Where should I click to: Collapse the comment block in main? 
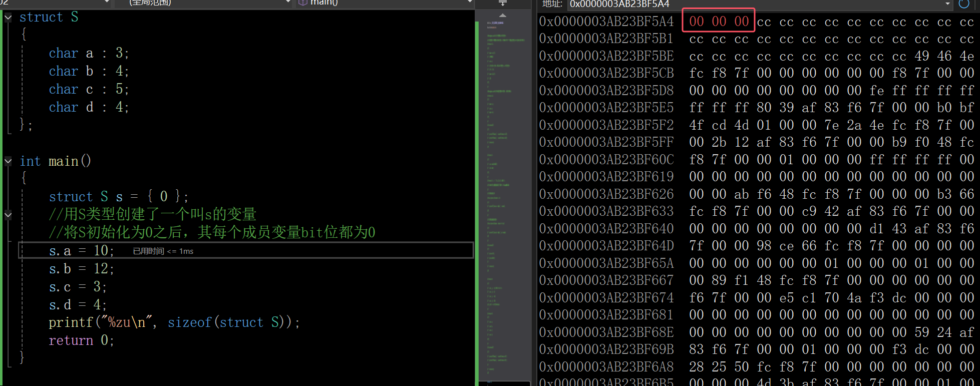(8, 215)
